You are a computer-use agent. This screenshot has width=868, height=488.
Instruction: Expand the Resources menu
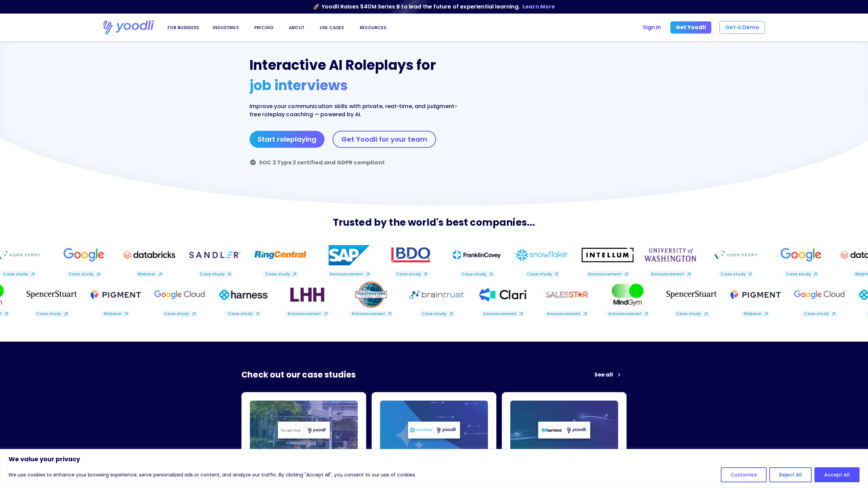tap(373, 28)
